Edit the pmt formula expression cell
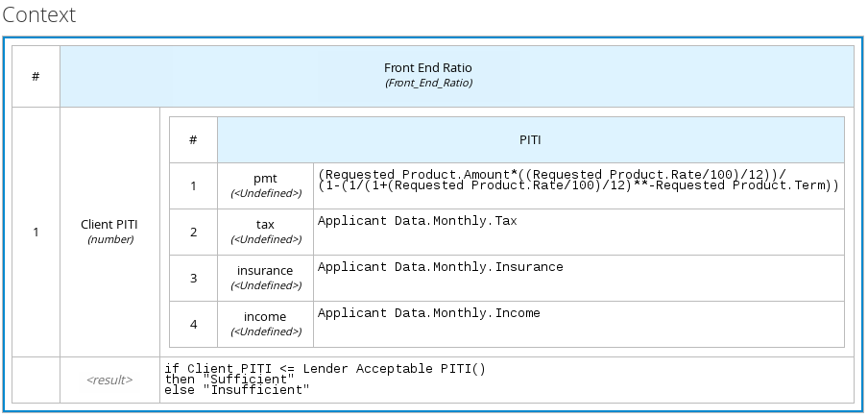Viewport: 868px width, 417px height. click(x=578, y=185)
